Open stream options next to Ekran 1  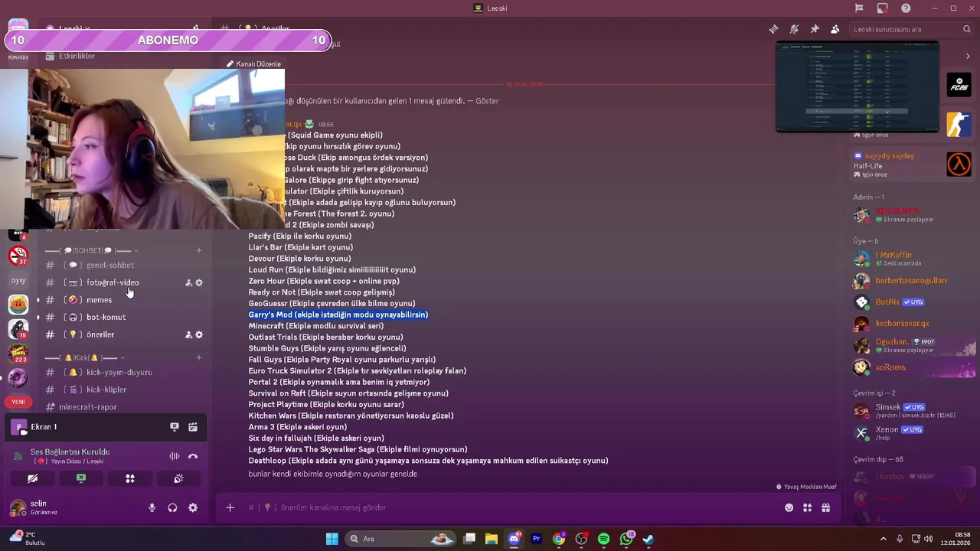pos(193,427)
